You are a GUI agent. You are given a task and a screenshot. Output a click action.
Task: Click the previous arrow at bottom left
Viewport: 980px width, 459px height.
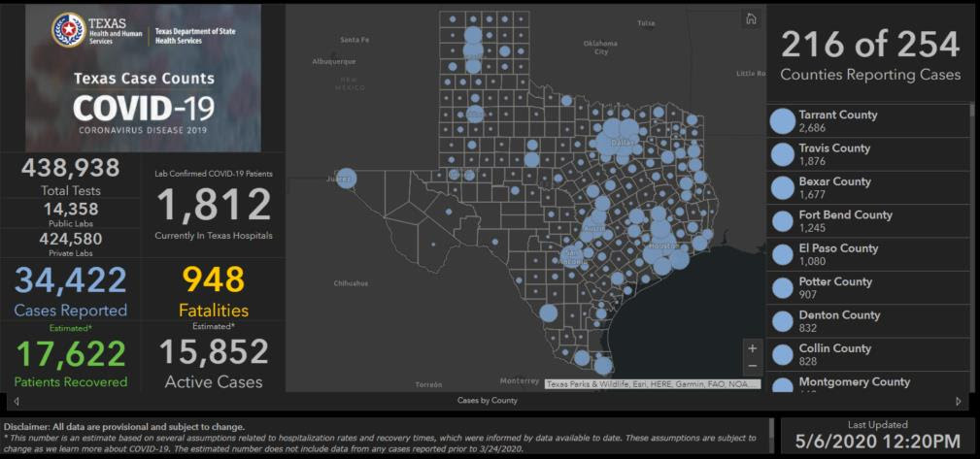16,401
